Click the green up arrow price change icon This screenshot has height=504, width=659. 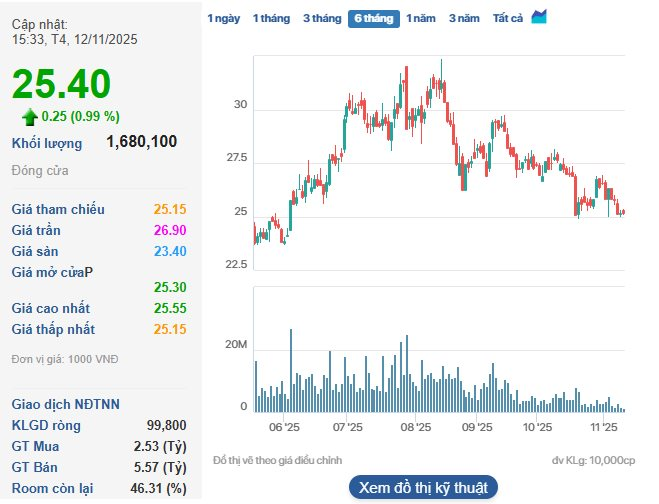(30, 115)
